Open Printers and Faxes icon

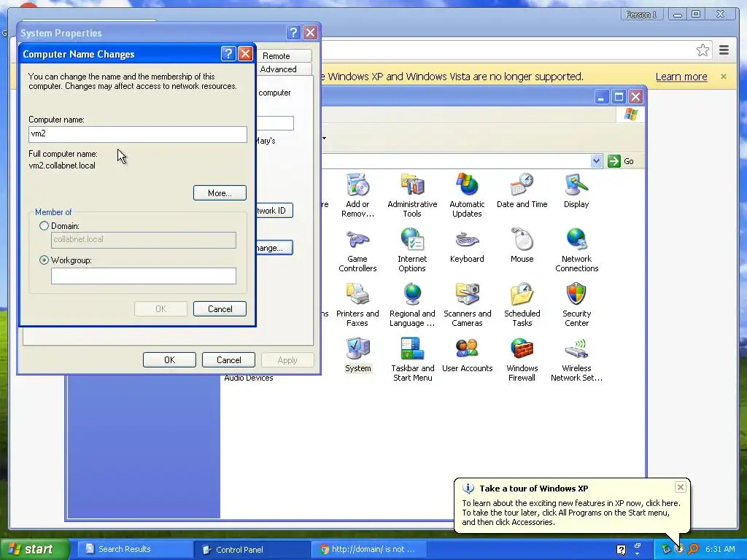357,305
